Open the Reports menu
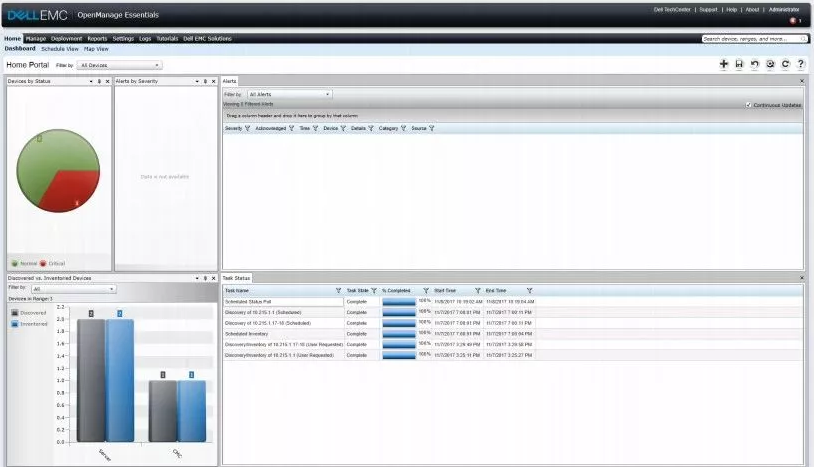Viewport: 814px width, 467px height. tap(97, 39)
